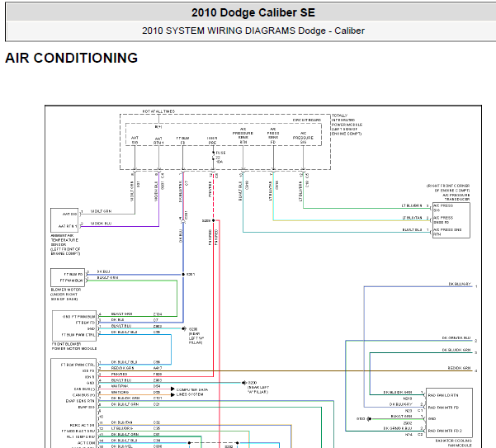Click the 'A/C PRESS SIG' terminal in the transducer box
496x448 pixels.
pos(443,208)
